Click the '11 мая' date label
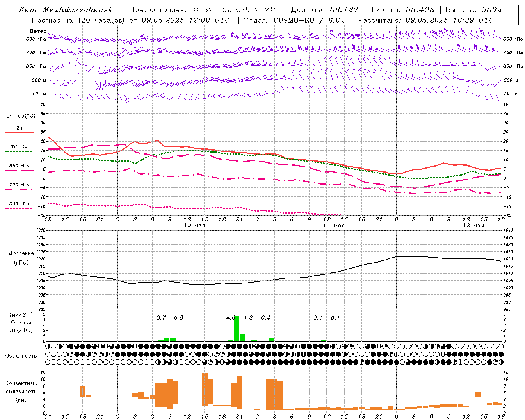Screen dimensions: 525x420 pos(334,226)
